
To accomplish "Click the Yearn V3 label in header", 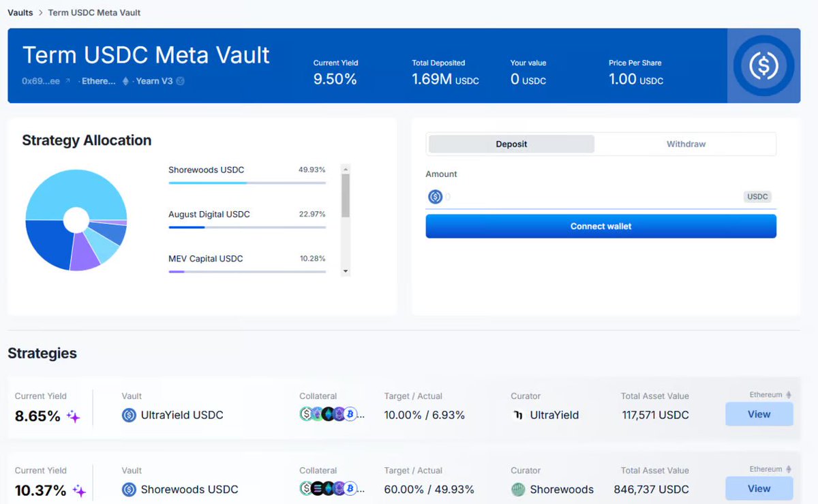I will point(154,81).
